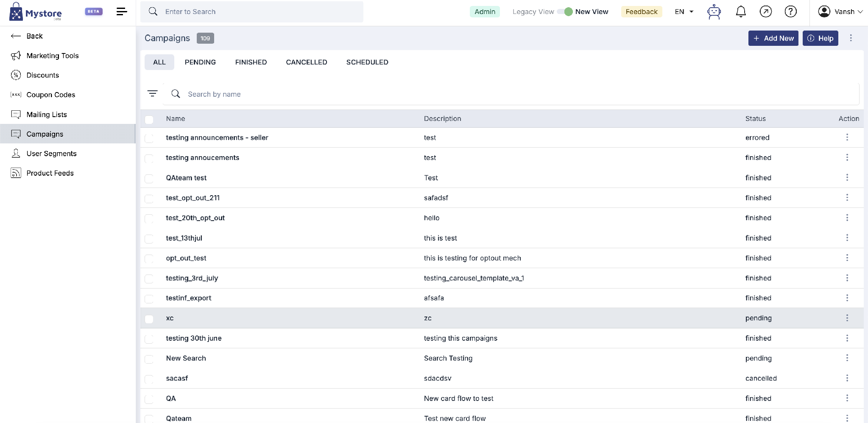Screen dimensions: 868x423
Task: Open the chatbot assistant robot icon
Action: pos(714,12)
